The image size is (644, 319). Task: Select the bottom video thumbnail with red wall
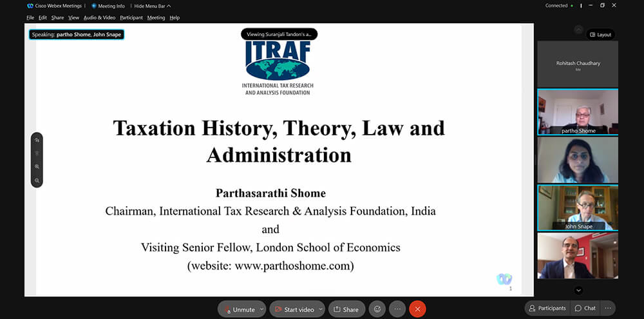coord(578,256)
